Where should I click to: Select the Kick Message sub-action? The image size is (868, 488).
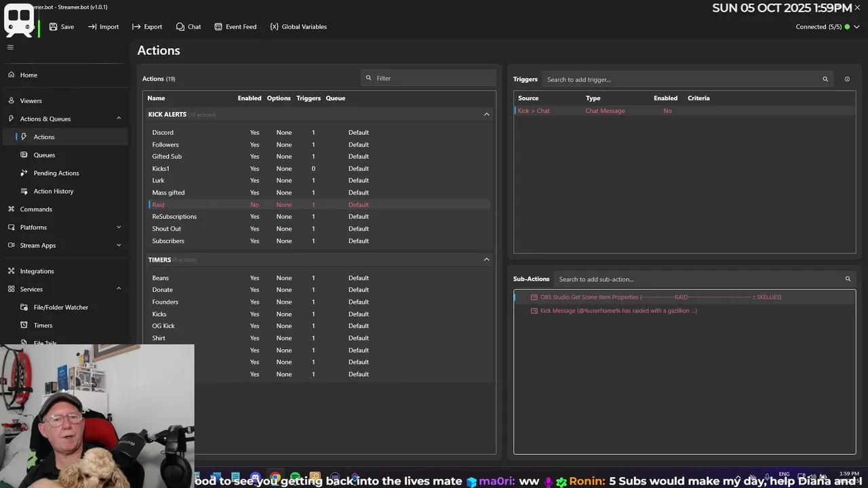click(x=684, y=310)
